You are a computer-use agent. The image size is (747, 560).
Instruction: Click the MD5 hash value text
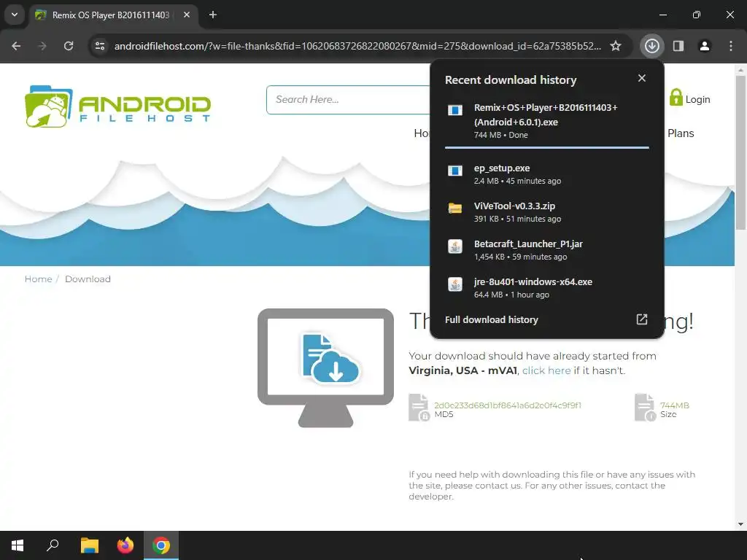pyautogui.click(x=508, y=405)
